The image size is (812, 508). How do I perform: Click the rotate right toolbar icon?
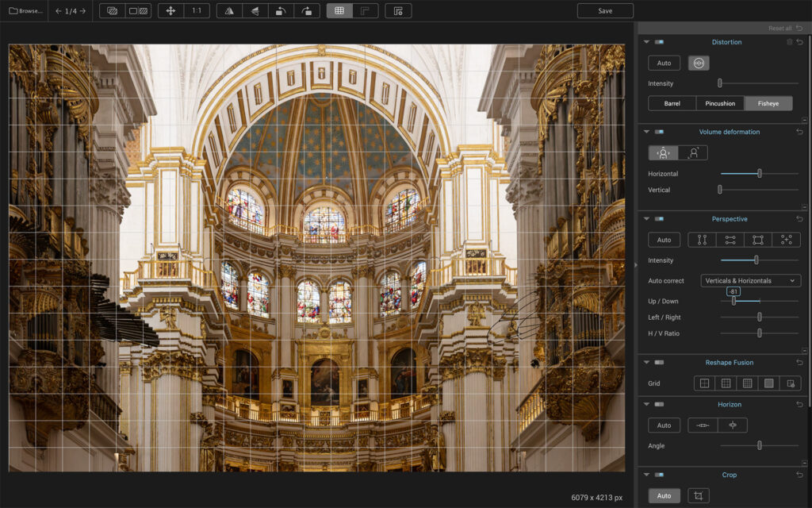pyautogui.click(x=307, y=11)
